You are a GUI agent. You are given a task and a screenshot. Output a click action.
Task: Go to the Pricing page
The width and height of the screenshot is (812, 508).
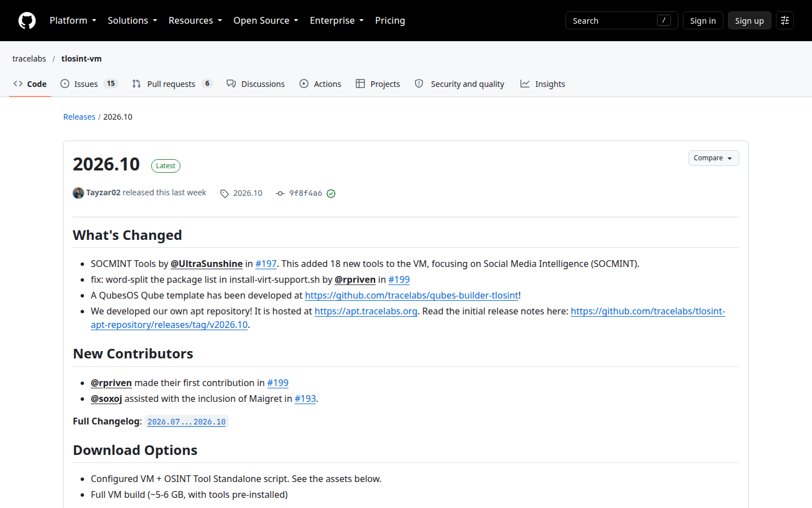click(390, 20)
